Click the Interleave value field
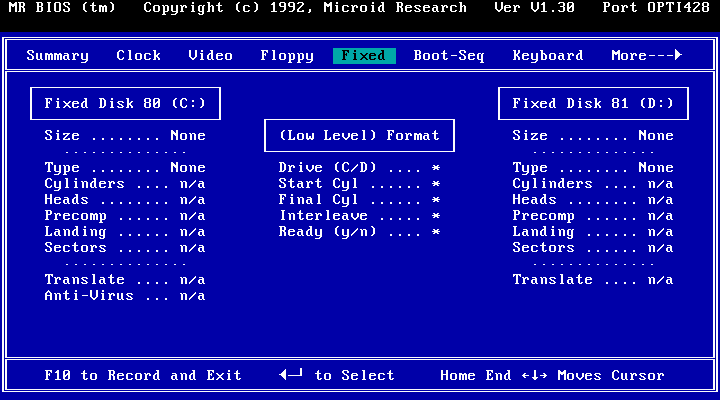This screenshot has height=400, width=720. pyautogui.click(x=435, y=216)
